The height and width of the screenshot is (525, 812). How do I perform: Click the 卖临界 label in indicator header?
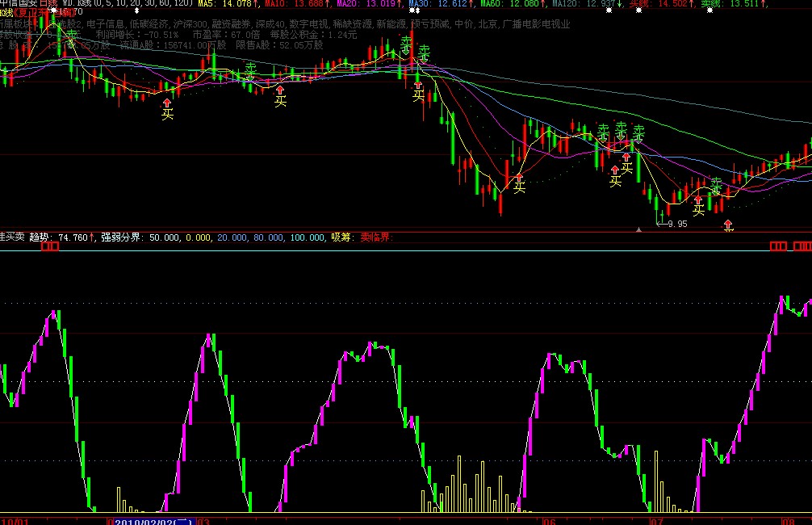click(375, 237)
